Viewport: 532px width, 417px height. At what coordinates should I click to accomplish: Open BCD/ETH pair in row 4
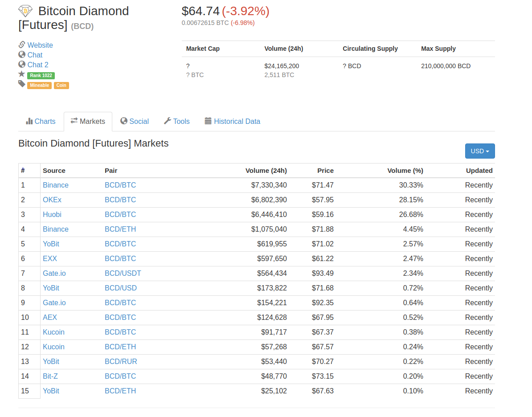tap(120, 229)
